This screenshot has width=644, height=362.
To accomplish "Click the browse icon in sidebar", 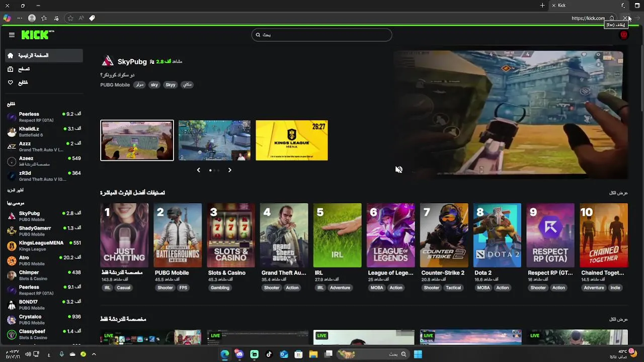I will [11, 69].
